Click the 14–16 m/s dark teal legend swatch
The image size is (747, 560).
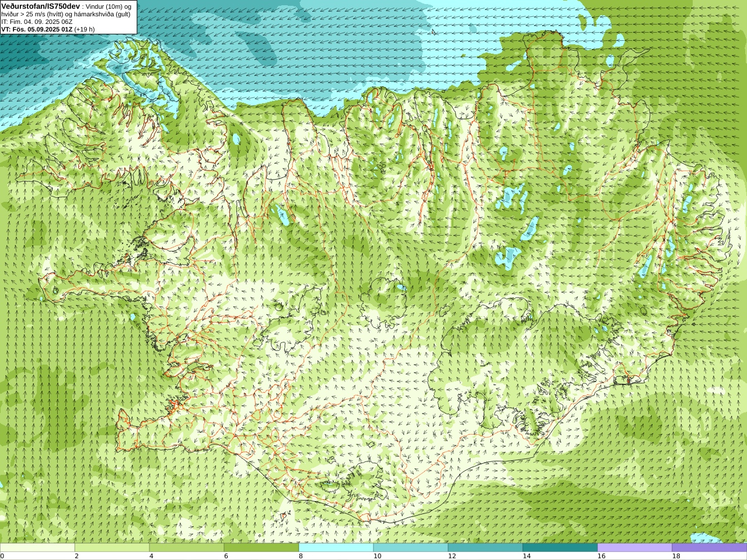[x=560, y=548]
